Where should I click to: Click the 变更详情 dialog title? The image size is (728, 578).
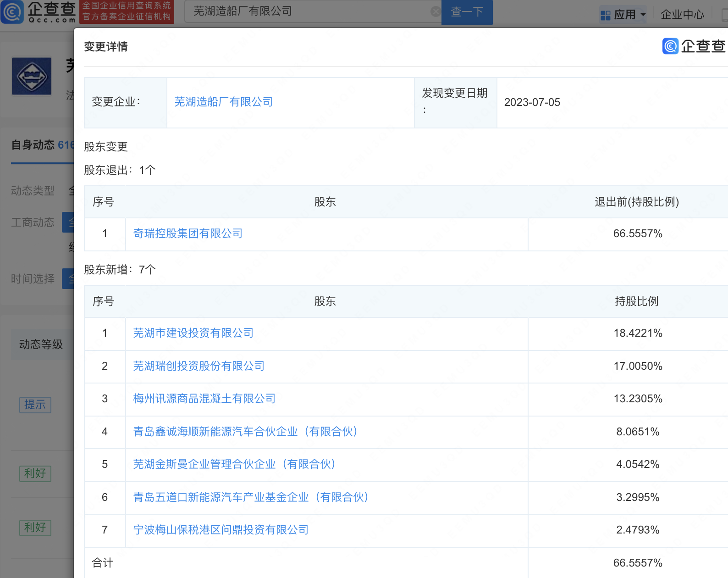tap(106, 47)
